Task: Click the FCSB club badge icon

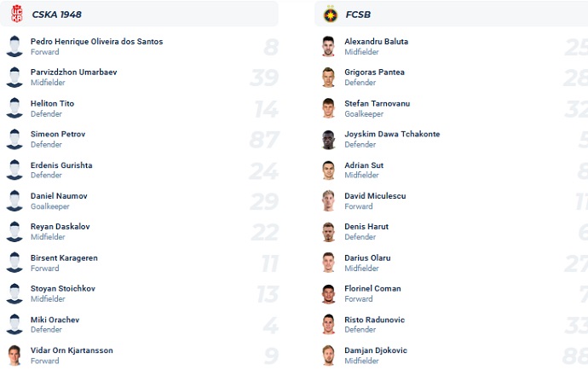Action: pos(329,14)
